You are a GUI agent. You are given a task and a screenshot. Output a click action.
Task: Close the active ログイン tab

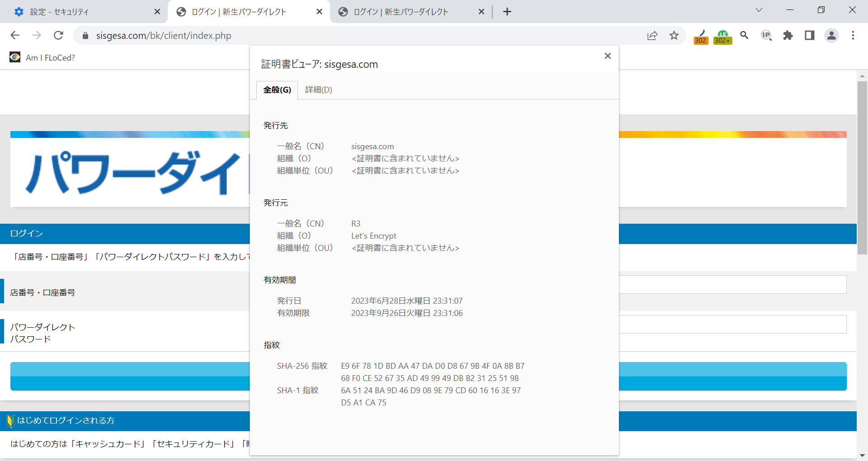tap(319, 12)
